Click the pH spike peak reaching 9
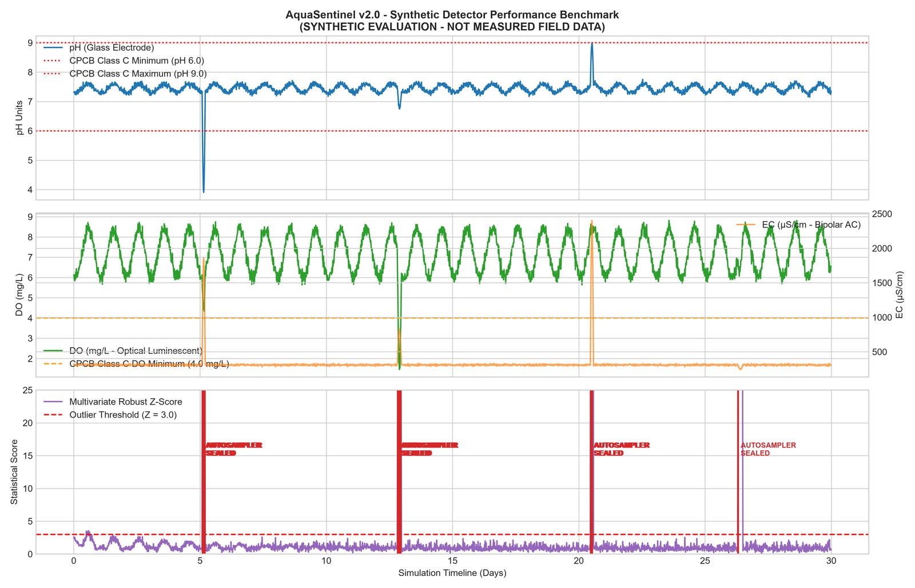 pos(591,44)
